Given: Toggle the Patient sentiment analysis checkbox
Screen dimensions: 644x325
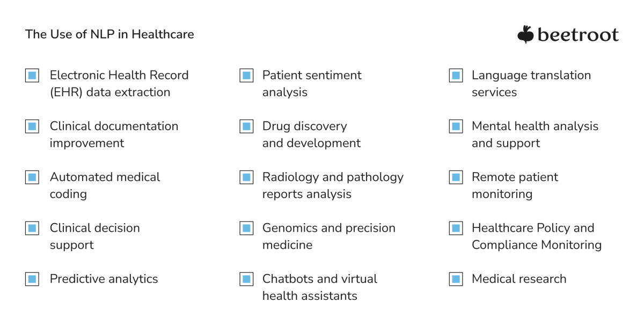Looking at the screenshot, I should 246,76.
